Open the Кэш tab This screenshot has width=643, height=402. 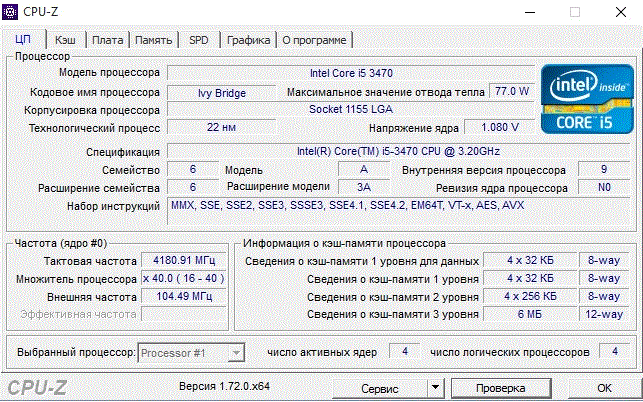(x=65, y=40)
